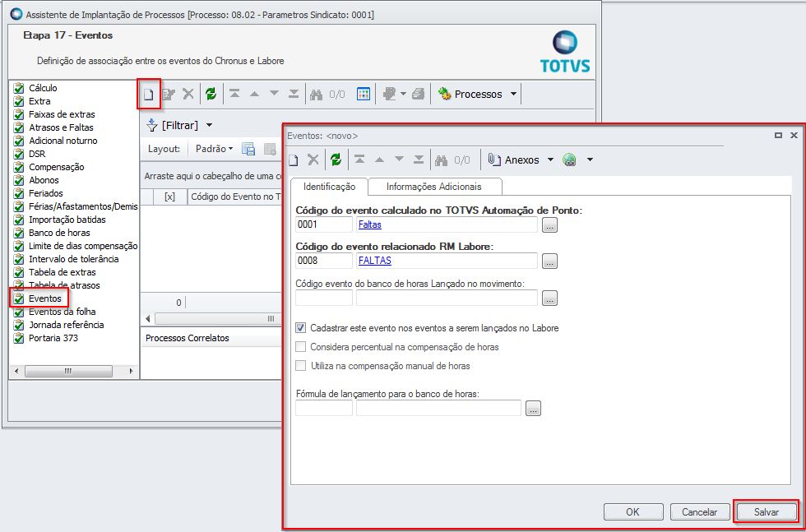Go to previous record in wizard toolbar
This screenshot has width=806, height=532.
[254, 94]
